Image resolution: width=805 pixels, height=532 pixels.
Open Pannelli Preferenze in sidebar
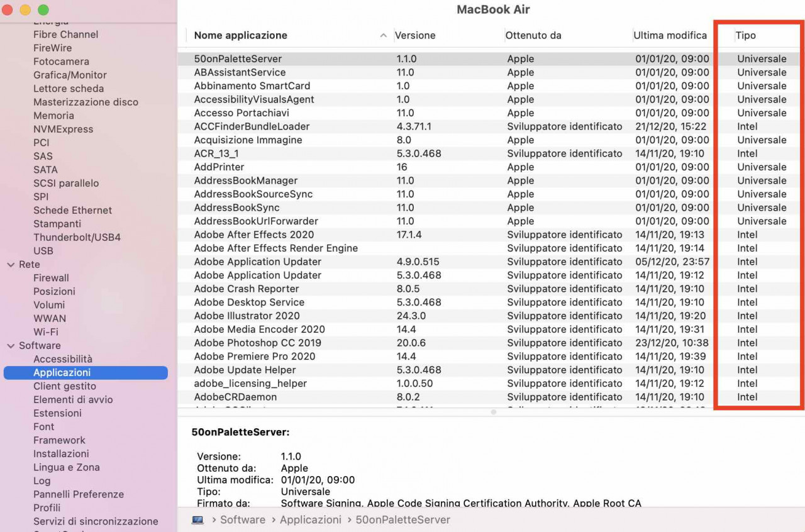coord(79,494)
